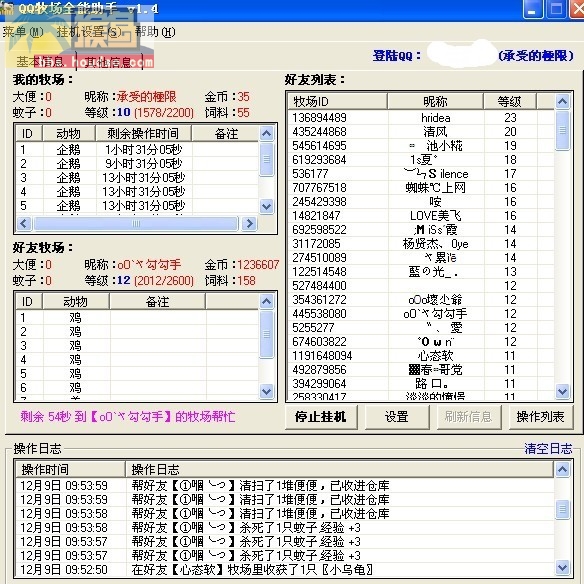Select friend row 536177 Silence
The width and height of the screenshot is (584, 584).
coord(421,174)
